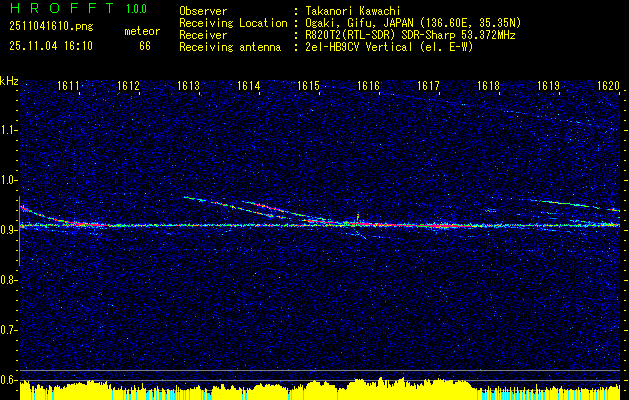The height and width of the screenshot is (400, 629).
Task: Click time marker 1619
Action: click(x=548, y=85)
